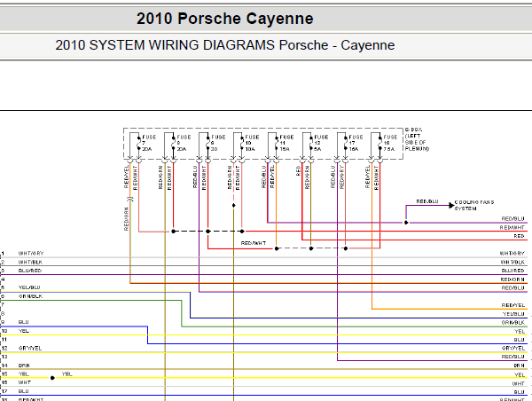Select vertical RED/YEL label under Fuse 11
The height and width of the screenshot is (401, 532).
coord(272,177)
